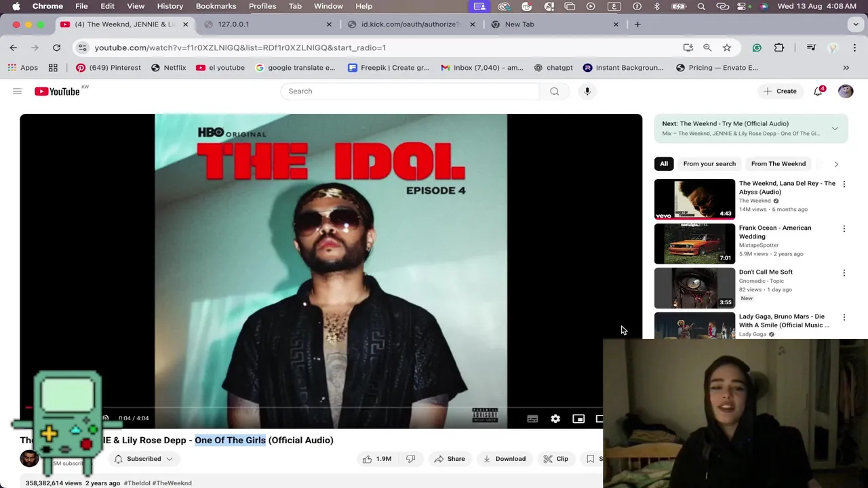Toggle subtitles in the video player
The image size is (868, 488).
pos(532,419)
